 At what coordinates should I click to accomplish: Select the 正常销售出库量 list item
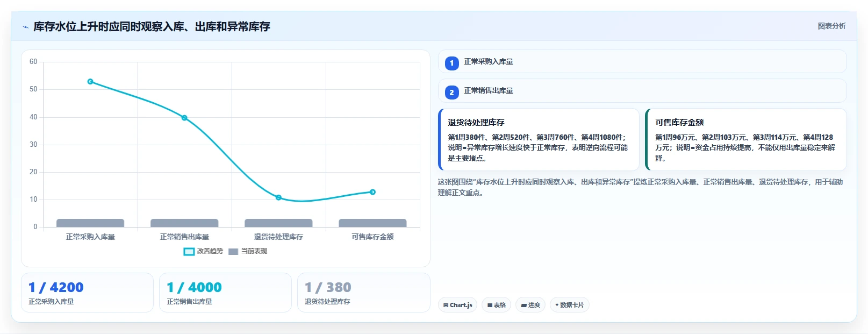642,90
